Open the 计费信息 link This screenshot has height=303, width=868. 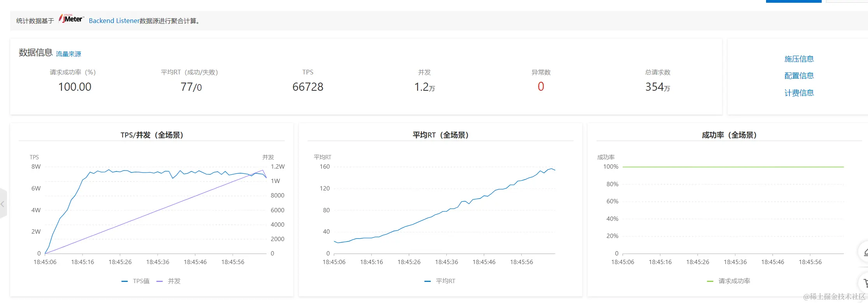tap(799, 93)
